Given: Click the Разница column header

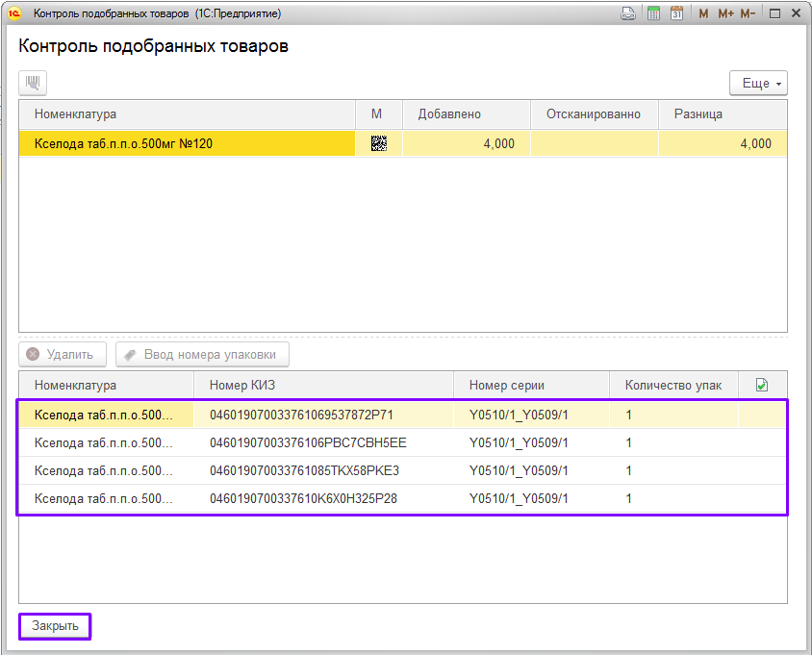Looking at the screenshot, I should tap(722, 113).
